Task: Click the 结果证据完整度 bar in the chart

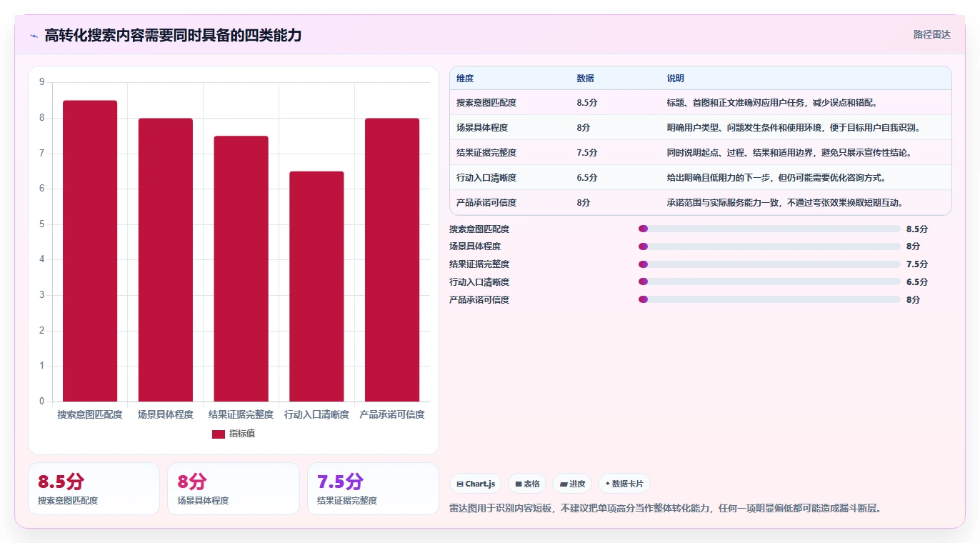Action: pos(241,269)
